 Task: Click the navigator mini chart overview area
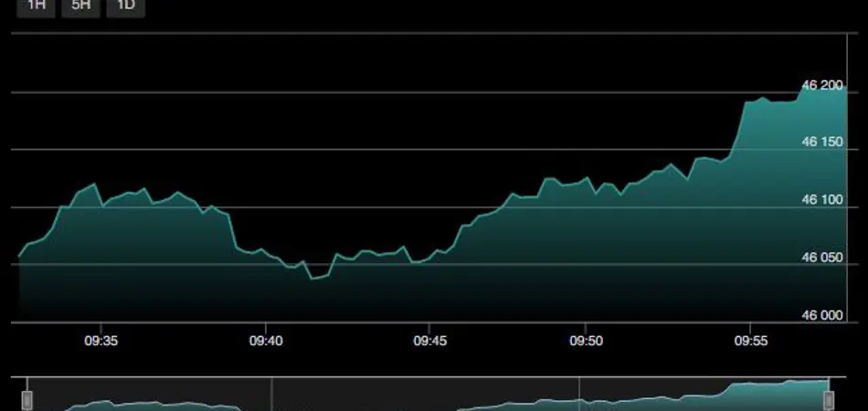pos(428,395)
